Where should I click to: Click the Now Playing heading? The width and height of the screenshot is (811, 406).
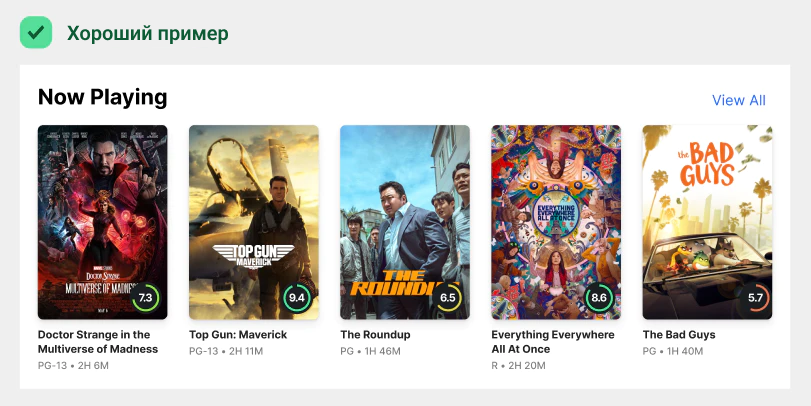tap(102, 97)
